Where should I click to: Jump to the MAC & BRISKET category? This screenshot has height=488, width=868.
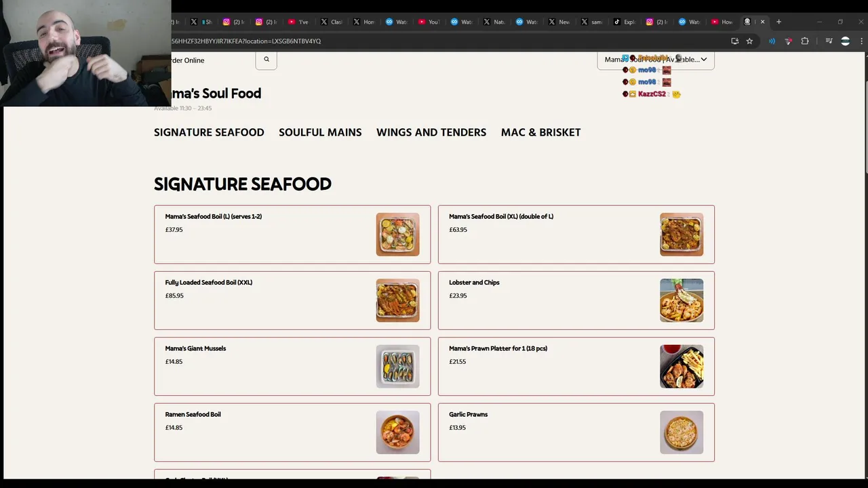540,132
